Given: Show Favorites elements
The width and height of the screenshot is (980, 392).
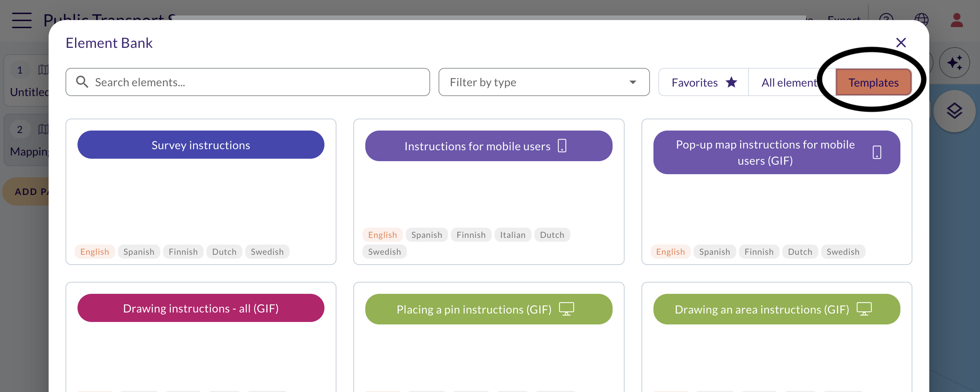Looking at the screenshot, I should (703, 82).
